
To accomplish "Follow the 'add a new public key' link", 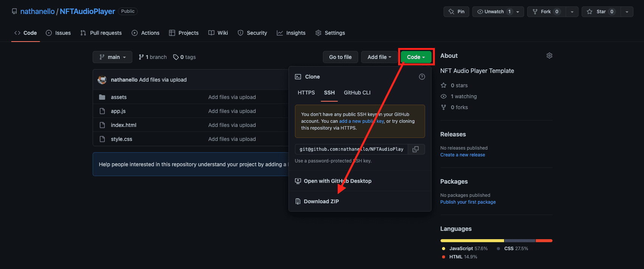I will [x=362, y=121].
